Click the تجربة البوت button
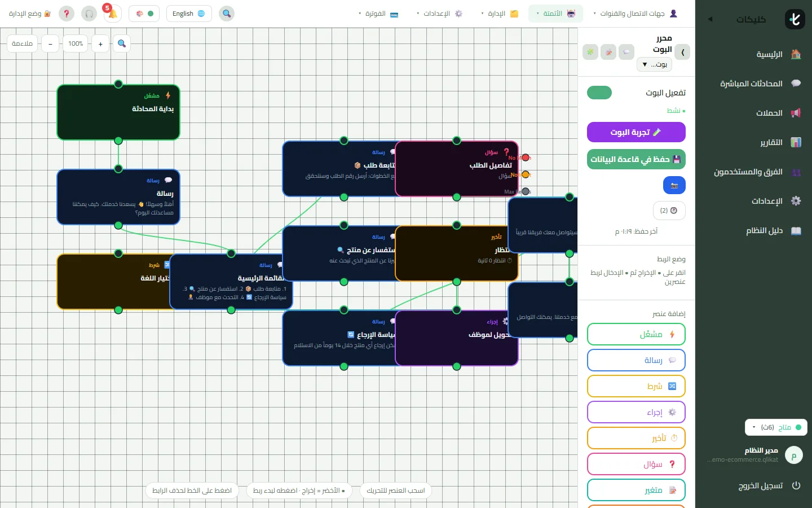This screenshot has height=508, width=812. (636, 132)
